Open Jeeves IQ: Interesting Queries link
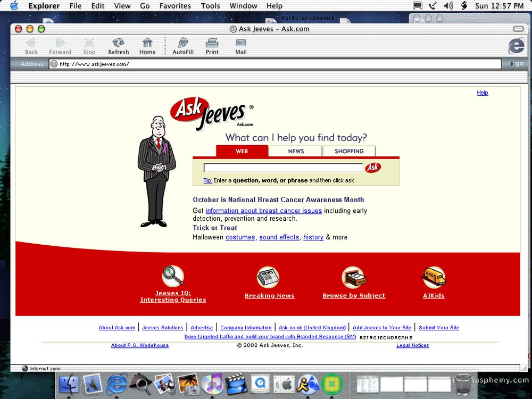Viewport: 532px width, 399px height. pos(173,296)
